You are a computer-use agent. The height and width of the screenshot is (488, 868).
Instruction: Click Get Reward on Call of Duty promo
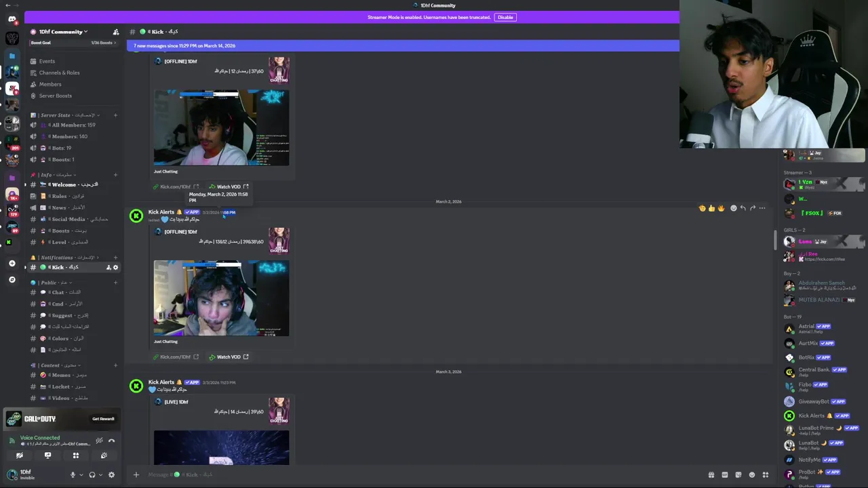click(x=103, y=419)
